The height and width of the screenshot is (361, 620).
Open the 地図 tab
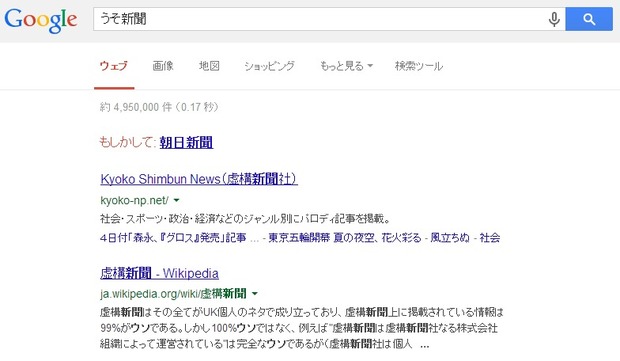point(209,66)
